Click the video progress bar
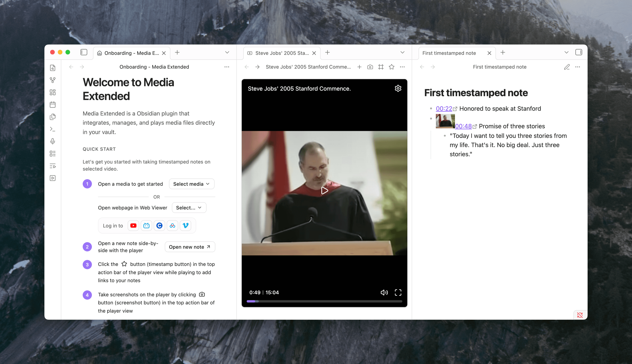Screen dimensions: 632x364 tap(324, 301)
